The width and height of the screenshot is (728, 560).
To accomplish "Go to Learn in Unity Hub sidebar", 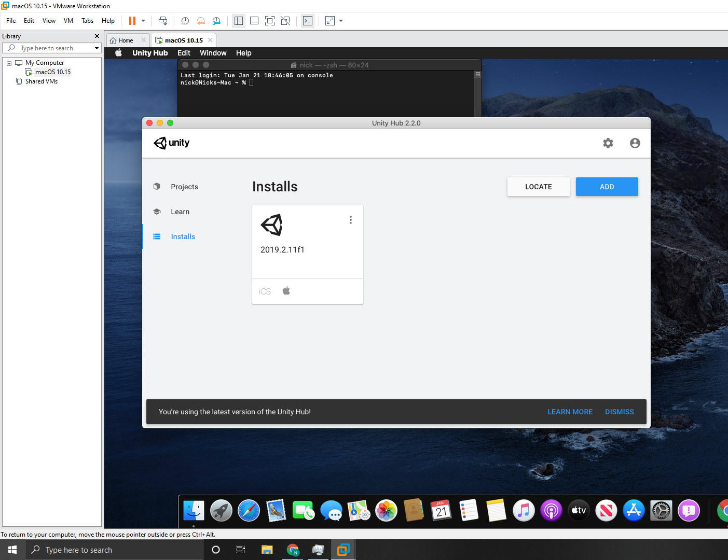I will (x=180, y=212).
